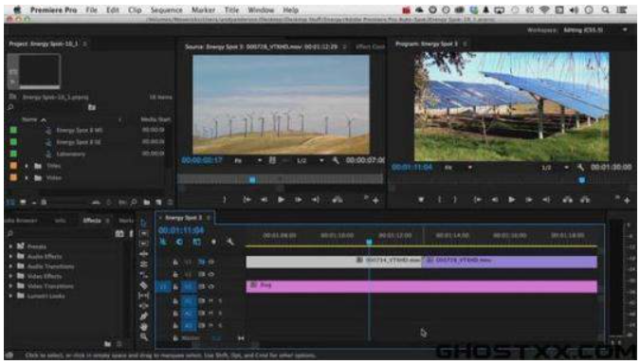Step forward one frame in Program monitor
This screenshot has width=640, height=364.
coord(528,200)
